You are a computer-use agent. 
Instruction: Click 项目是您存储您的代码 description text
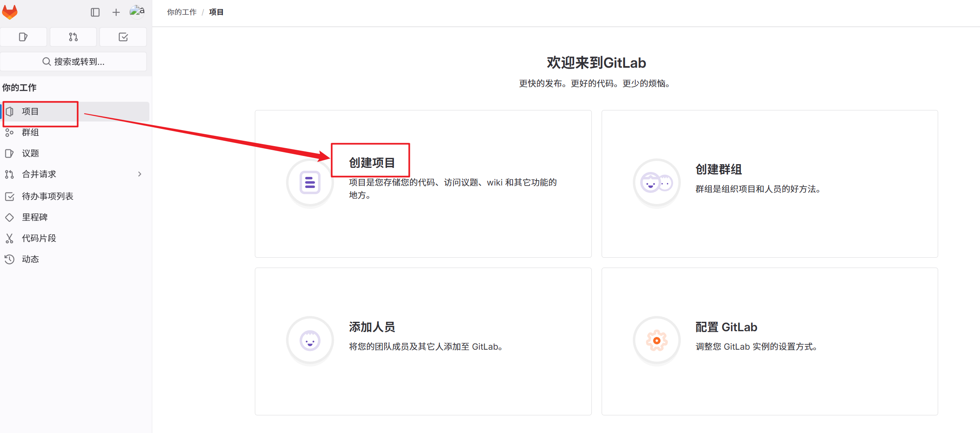click(453, 188)
